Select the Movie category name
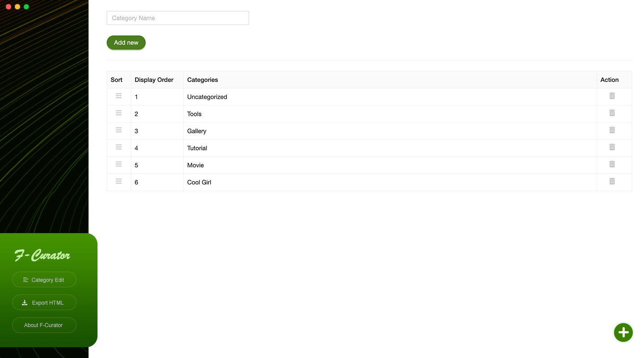 (x=195, y=165)
